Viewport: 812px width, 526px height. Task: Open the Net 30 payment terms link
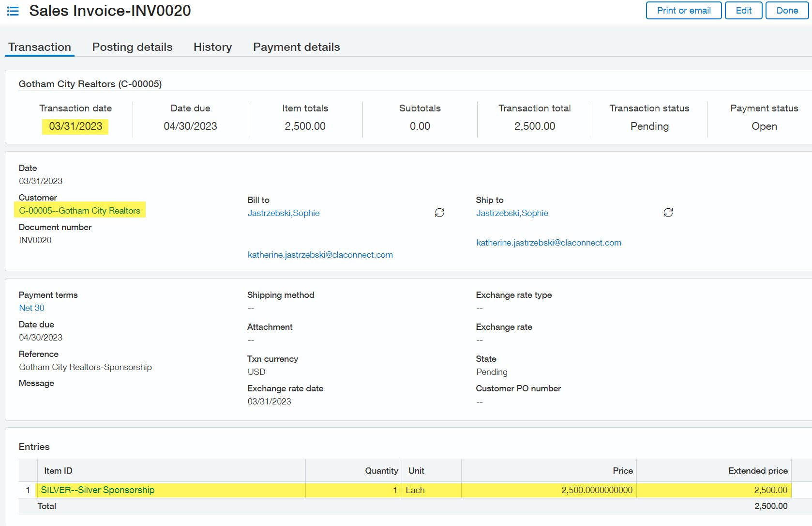coord(32,308)
